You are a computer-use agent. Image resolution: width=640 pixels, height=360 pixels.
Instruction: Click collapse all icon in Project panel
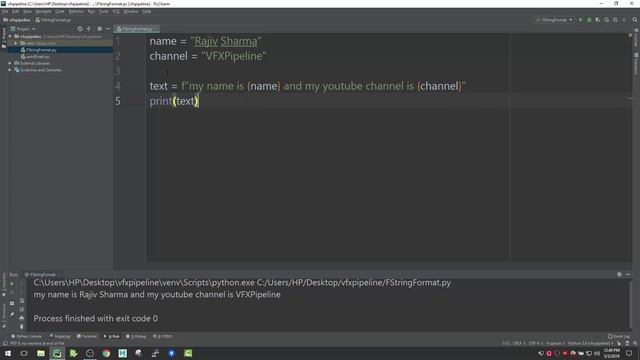(89, 29)
